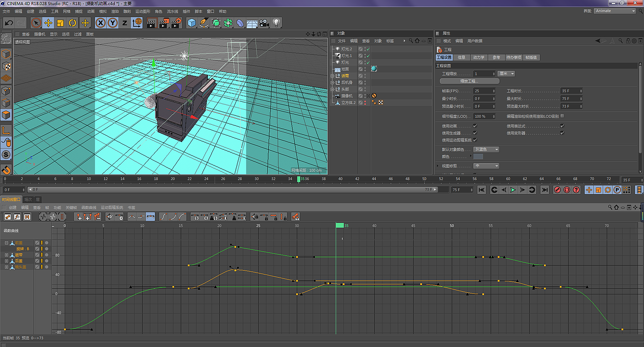
Task: Select the 旋转 . B track
Action: coord(23,249)
